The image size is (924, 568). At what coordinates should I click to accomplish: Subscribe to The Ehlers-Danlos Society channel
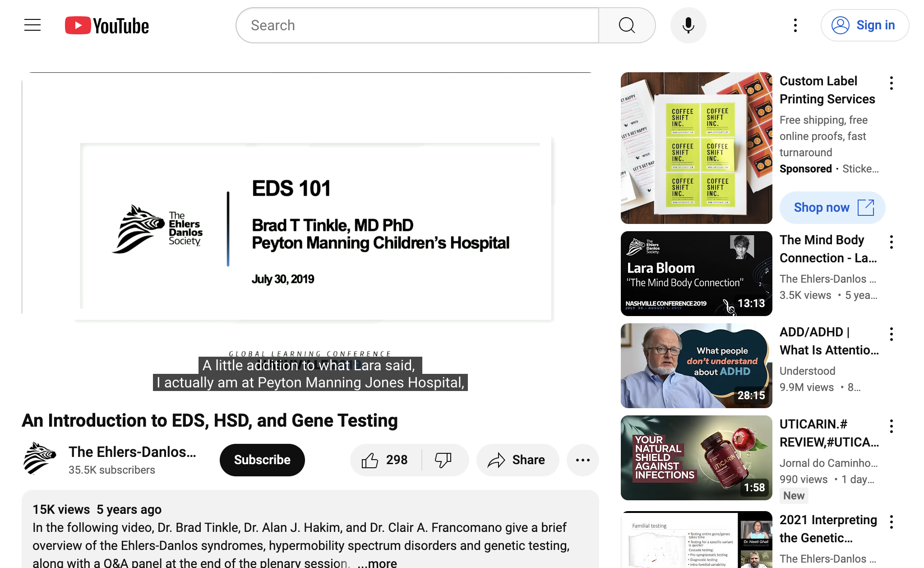[262, 460]
